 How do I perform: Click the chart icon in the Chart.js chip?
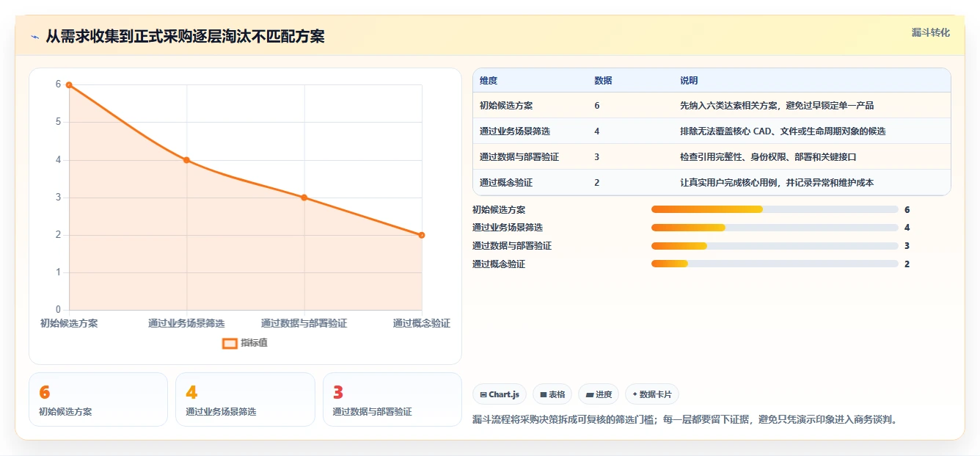click(x=483, y=395)
